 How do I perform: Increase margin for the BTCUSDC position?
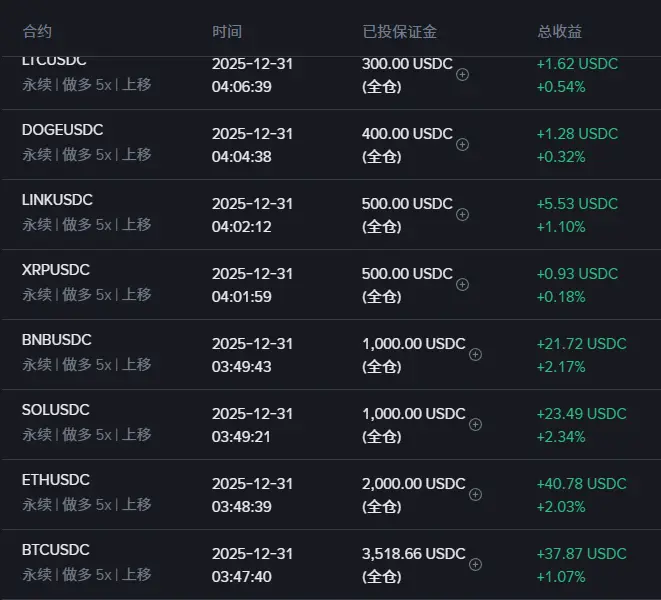(476, 564)
